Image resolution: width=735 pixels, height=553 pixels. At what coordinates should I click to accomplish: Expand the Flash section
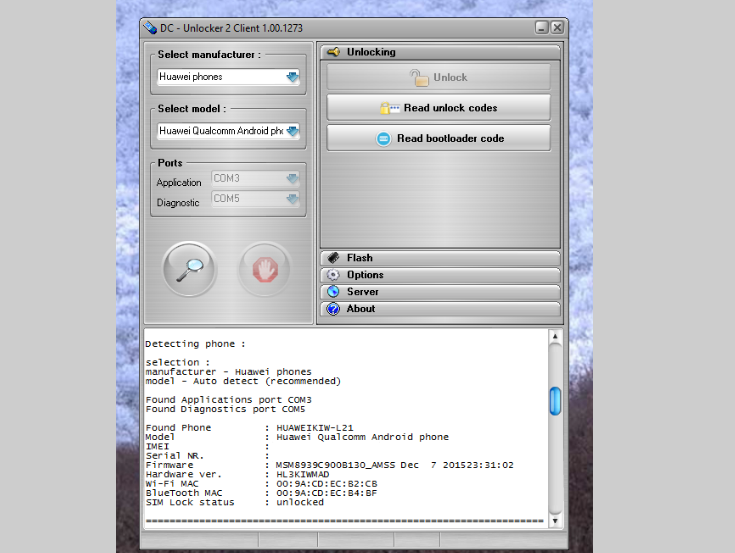(440, 258)
